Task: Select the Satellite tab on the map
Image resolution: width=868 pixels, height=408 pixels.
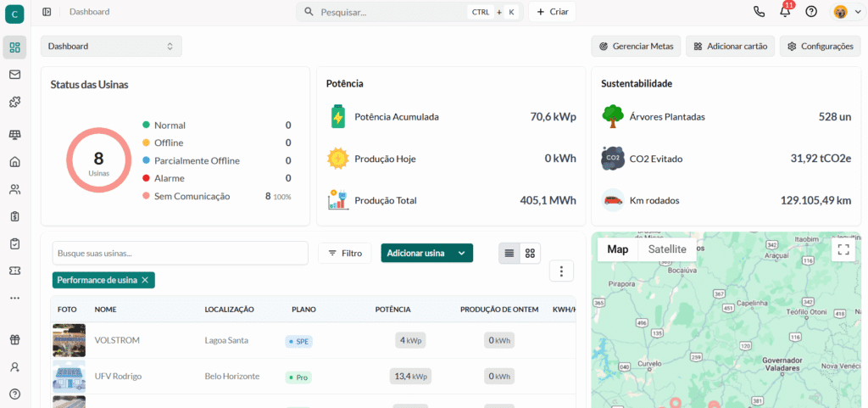Action: 667,249
